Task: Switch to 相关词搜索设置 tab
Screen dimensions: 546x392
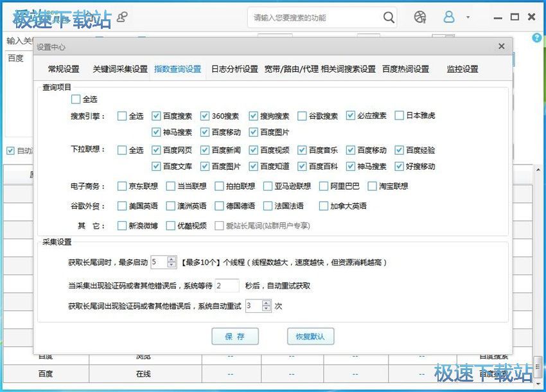Action: click(x=348, y=69)
